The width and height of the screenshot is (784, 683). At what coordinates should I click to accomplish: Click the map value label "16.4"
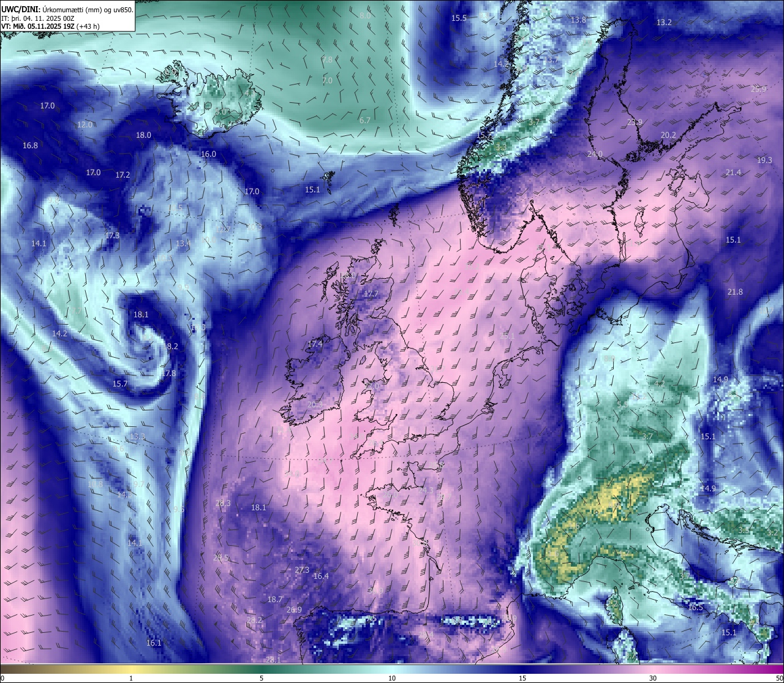coord(321,576)
